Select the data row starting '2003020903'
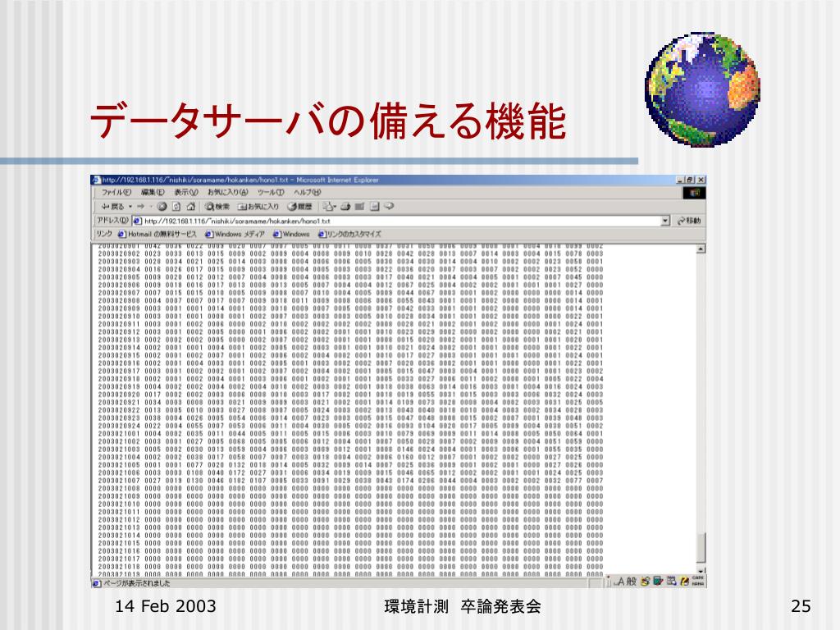The image size is (840, 630). pos(350,262)
